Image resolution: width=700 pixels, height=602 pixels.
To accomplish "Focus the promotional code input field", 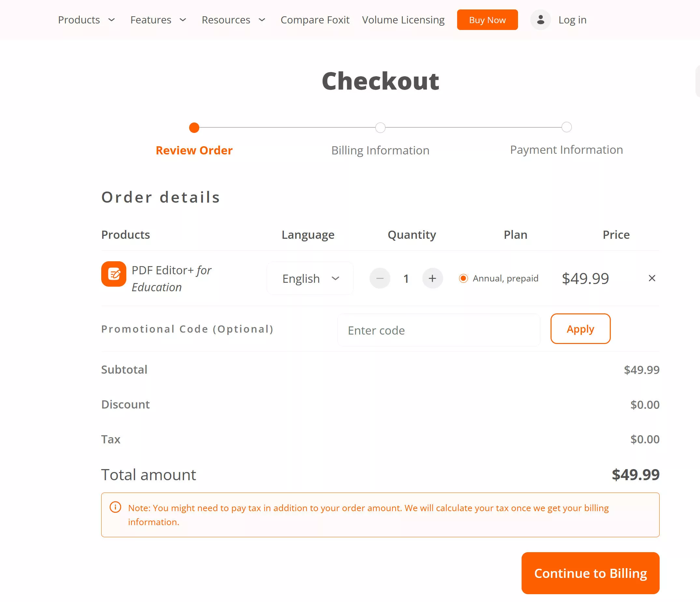I will coord(439,330).
